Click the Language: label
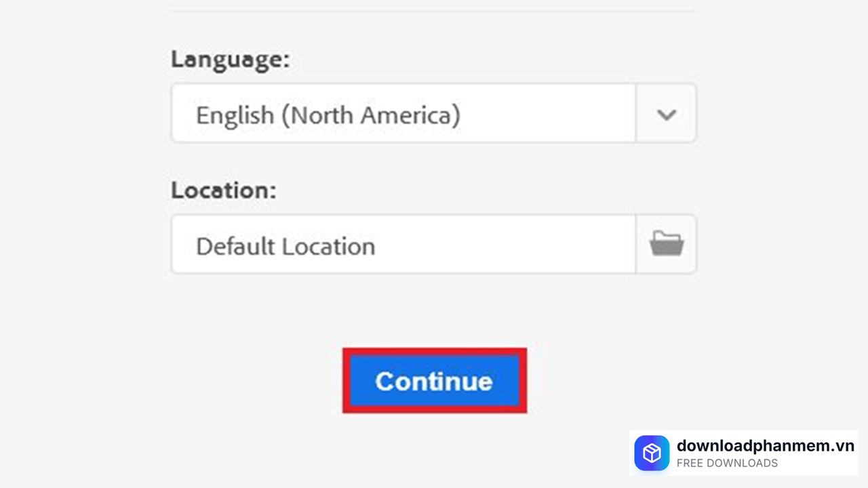Image resolution: width=868 pixels, height=488 pixels. click(230, 60)
